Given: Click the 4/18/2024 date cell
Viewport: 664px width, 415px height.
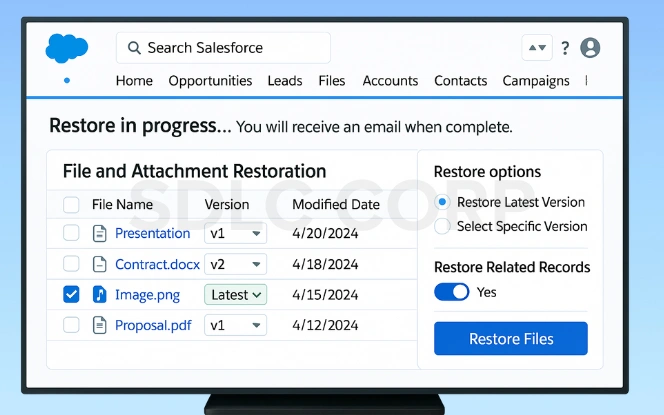Looking at the screenshot, I should [325, 264].
